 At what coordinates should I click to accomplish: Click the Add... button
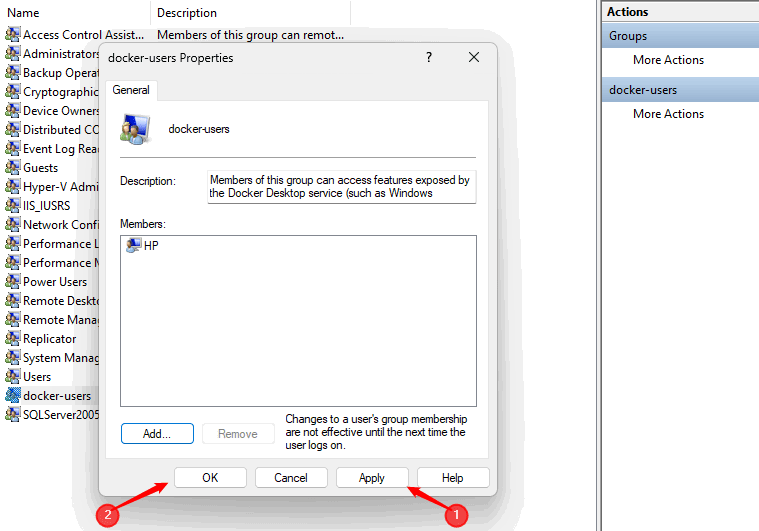tap(157, 434)
